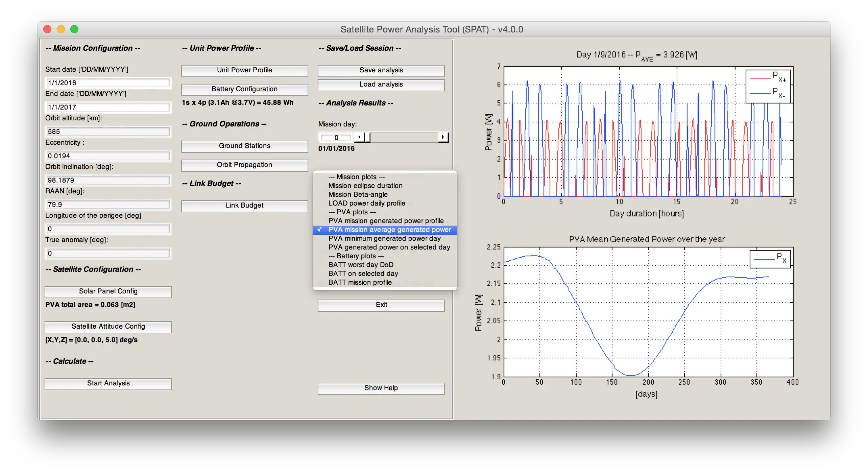
Task: Click Ground Stations configuration button
Action: (244, 145)
